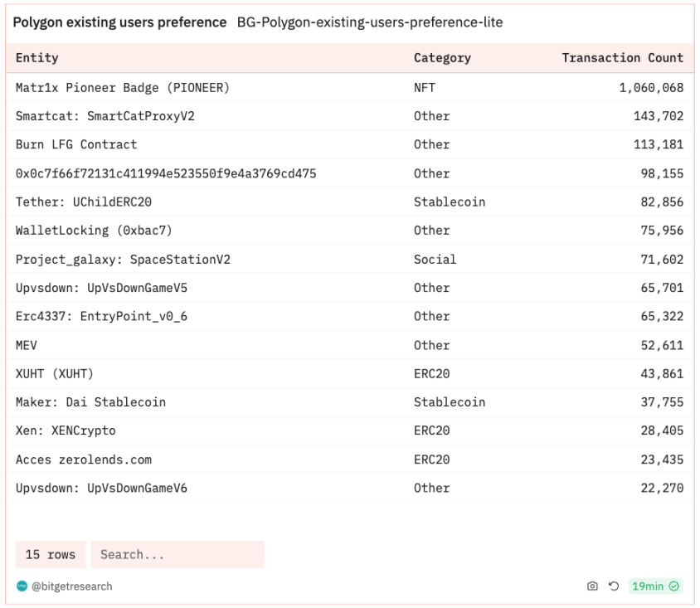This screenshot has width=700, height=608.
Task: Click the Acces zerolends.com entity cell
Action: tap(84, 460)
